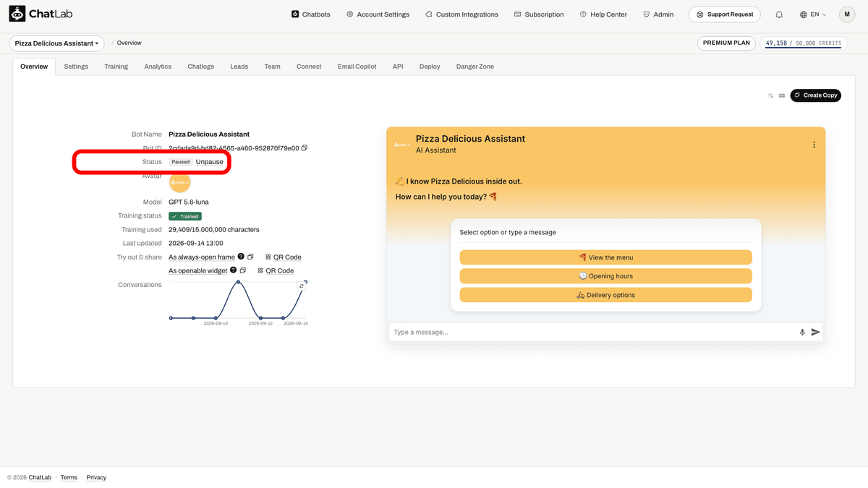Open the Subscription page
Image resolution: width=868 pixels, height=488 pixels.
tap(539, 14)
